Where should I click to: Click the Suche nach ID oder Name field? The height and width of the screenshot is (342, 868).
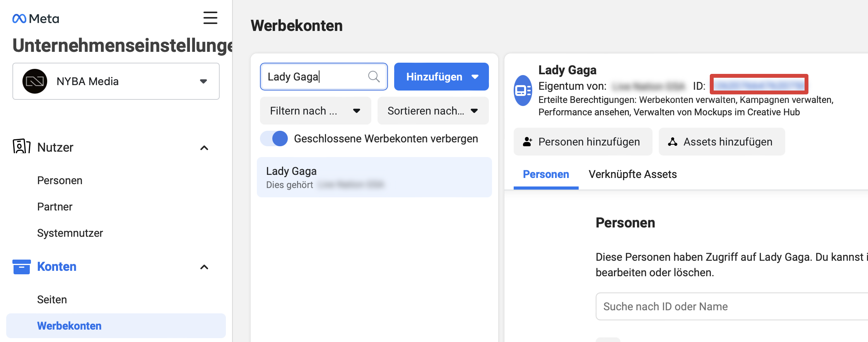[x=731, y=306]
